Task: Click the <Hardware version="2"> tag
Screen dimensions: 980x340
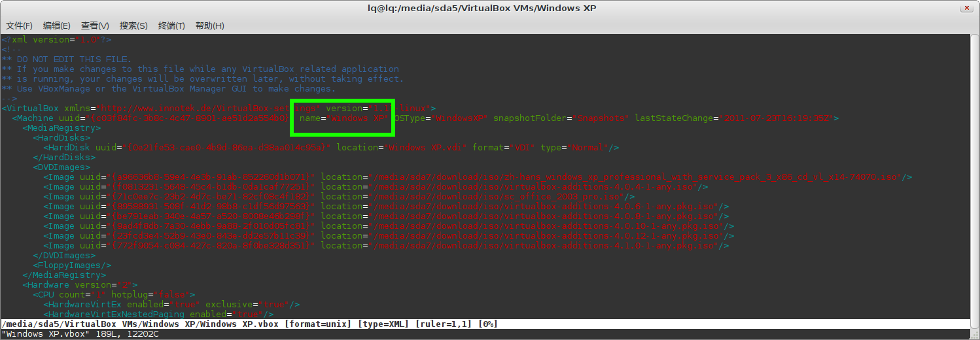Action: [80, 284]
